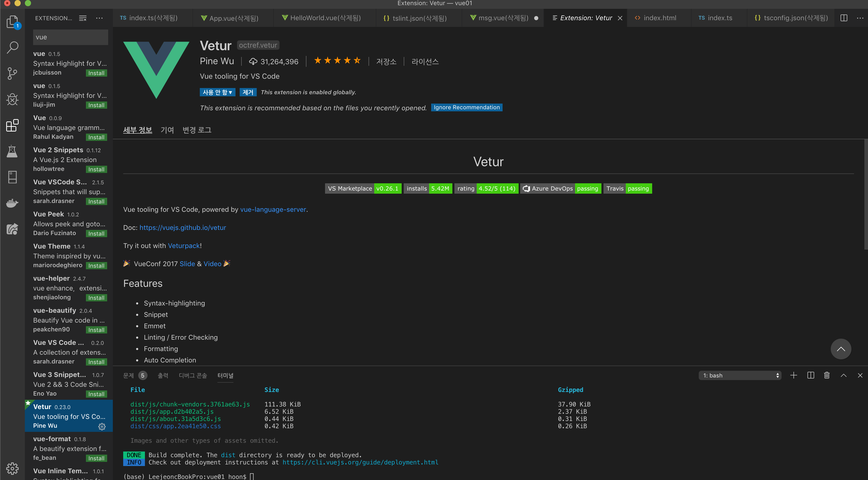Open the Search view icon
The image size is (868, 480).
click(12, 47)
